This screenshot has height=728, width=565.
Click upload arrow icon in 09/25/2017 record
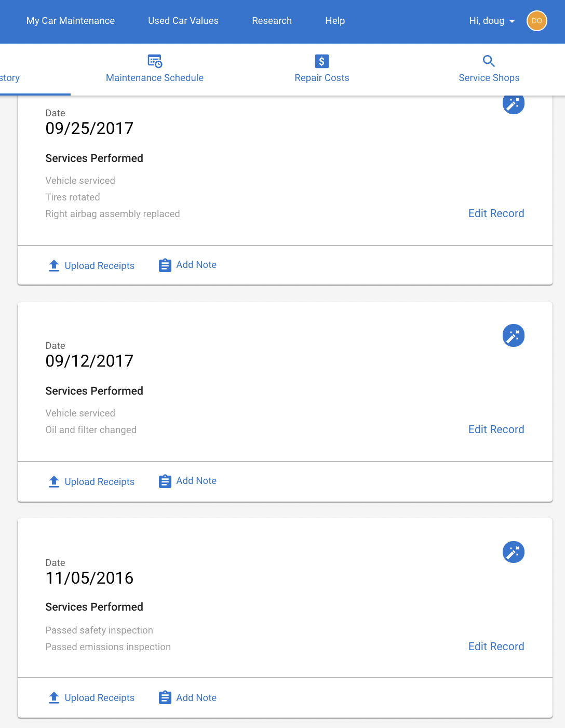[54, 266]
